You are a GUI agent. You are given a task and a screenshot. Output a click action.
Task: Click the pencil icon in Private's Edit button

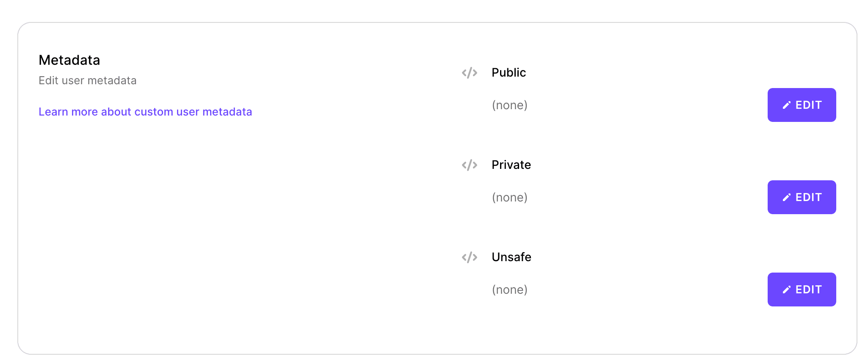point(786,198)
